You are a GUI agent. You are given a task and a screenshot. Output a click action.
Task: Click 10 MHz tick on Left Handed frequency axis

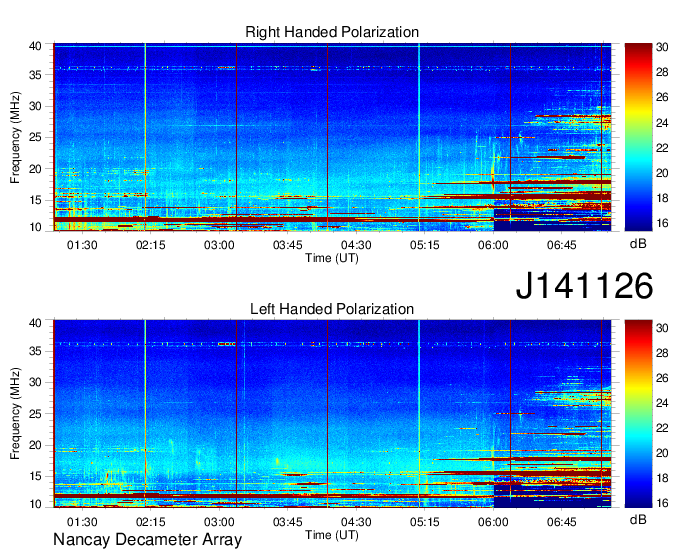[x=35, y=504]
